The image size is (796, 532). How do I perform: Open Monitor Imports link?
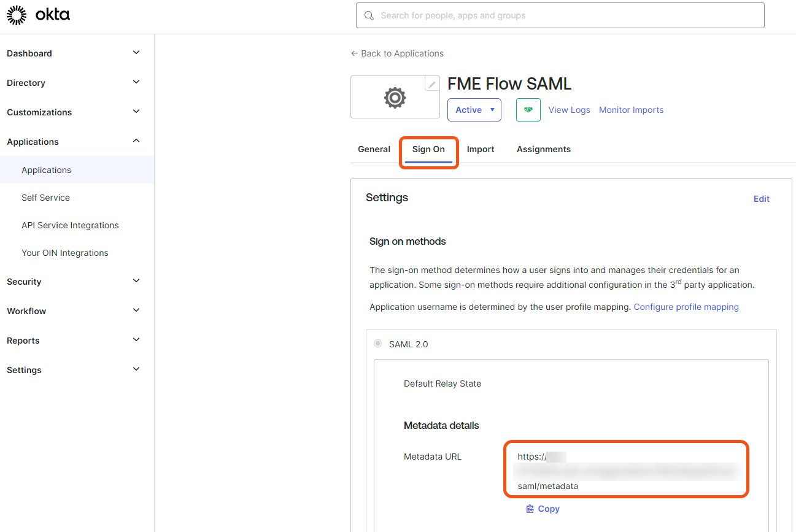point(631,110)
